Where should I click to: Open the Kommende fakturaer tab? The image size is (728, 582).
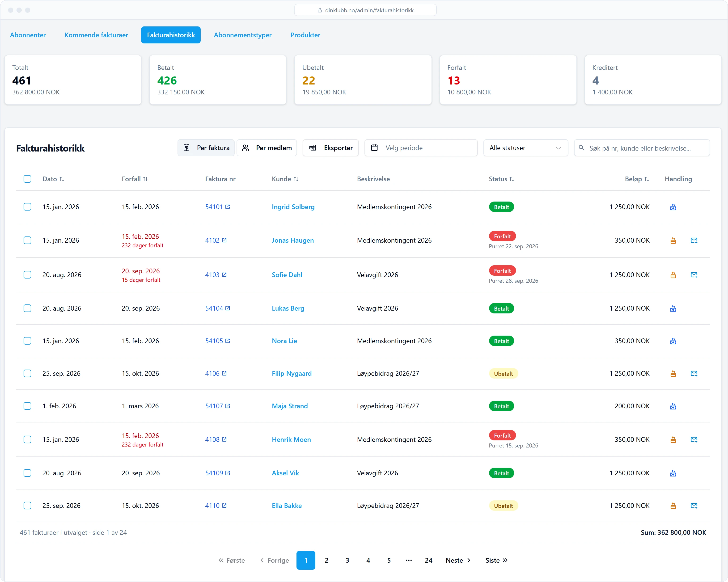[x=96, y=35]
